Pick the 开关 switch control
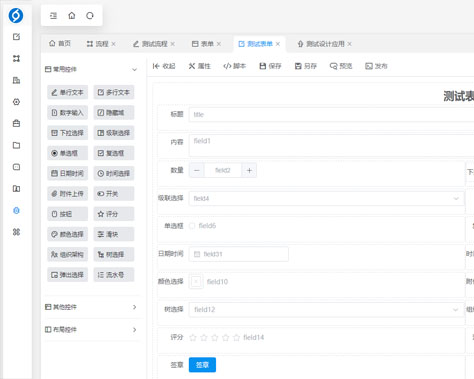The width and height of the screenshot is (474, 379). (x=114, y=194)
